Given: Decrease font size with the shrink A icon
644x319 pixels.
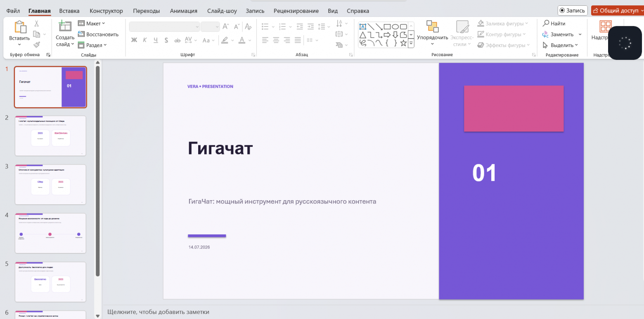Looking at the screenshot, I should 237,26.
